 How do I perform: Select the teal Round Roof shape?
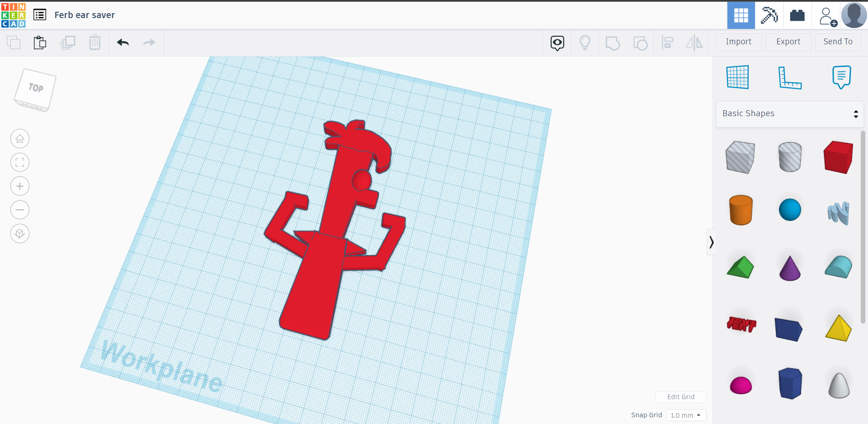pos(839,267)
